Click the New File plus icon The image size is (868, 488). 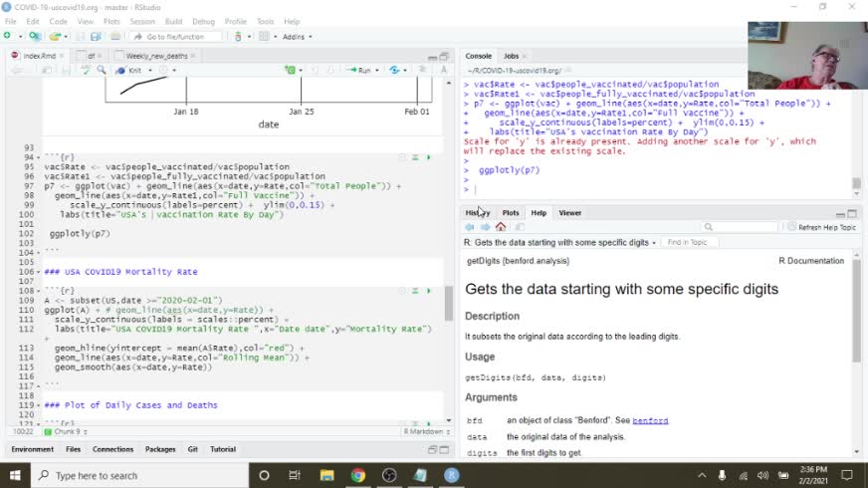pyautogui.click(x=8, y=36)
